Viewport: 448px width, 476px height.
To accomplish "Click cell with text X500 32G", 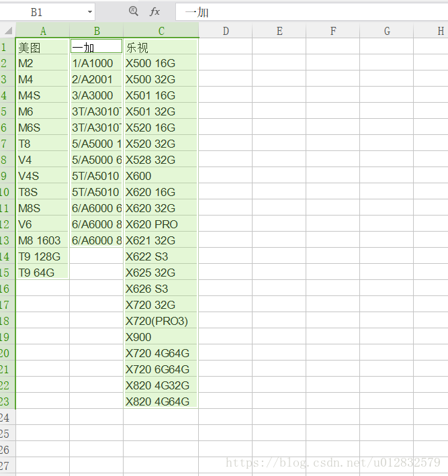I will (161, 79).
